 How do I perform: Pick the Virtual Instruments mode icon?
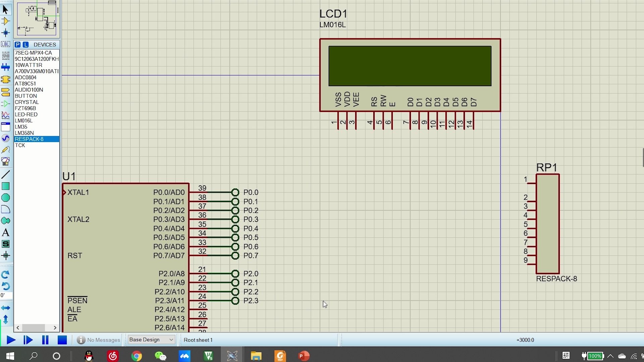[5, 161]
